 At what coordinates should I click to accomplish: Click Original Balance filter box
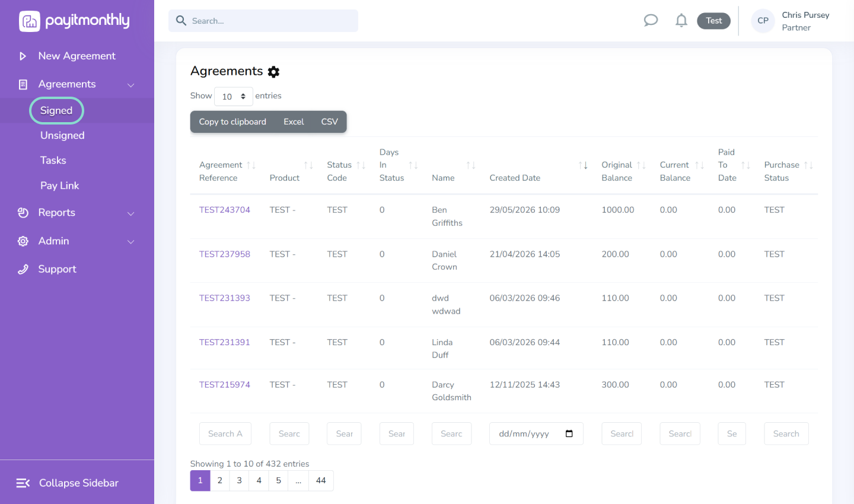(x=622, y=434)
